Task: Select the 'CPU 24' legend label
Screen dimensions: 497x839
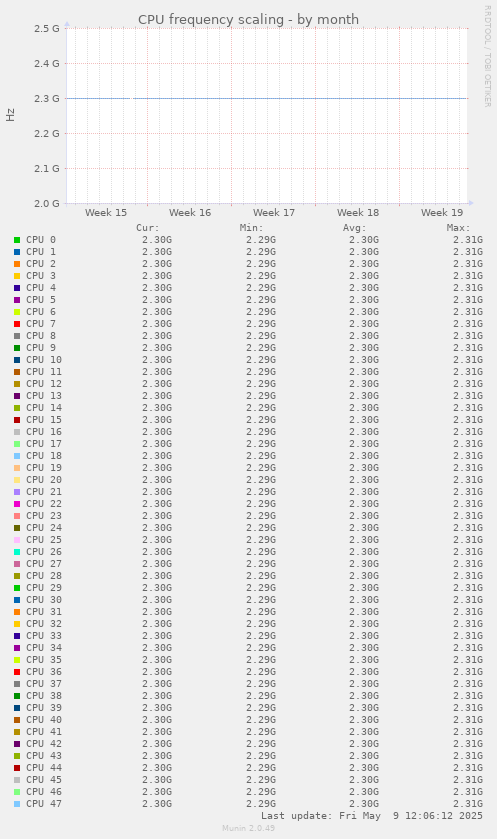Action: point(44,528)
